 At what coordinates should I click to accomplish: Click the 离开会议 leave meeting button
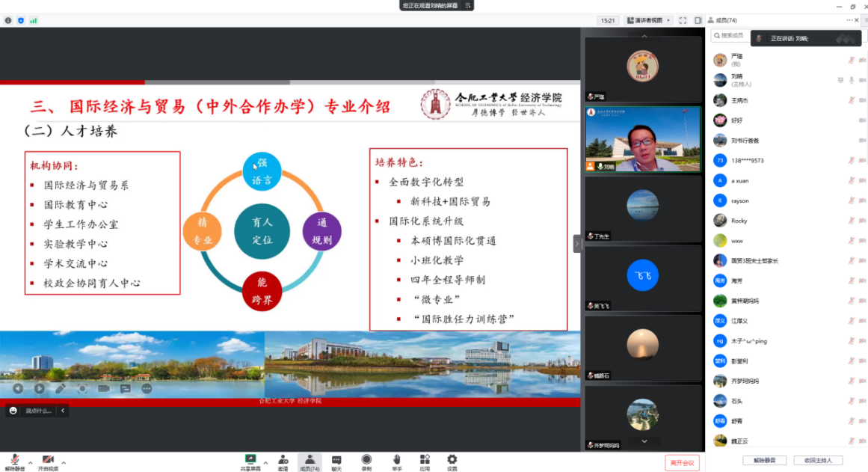point(682,463)
